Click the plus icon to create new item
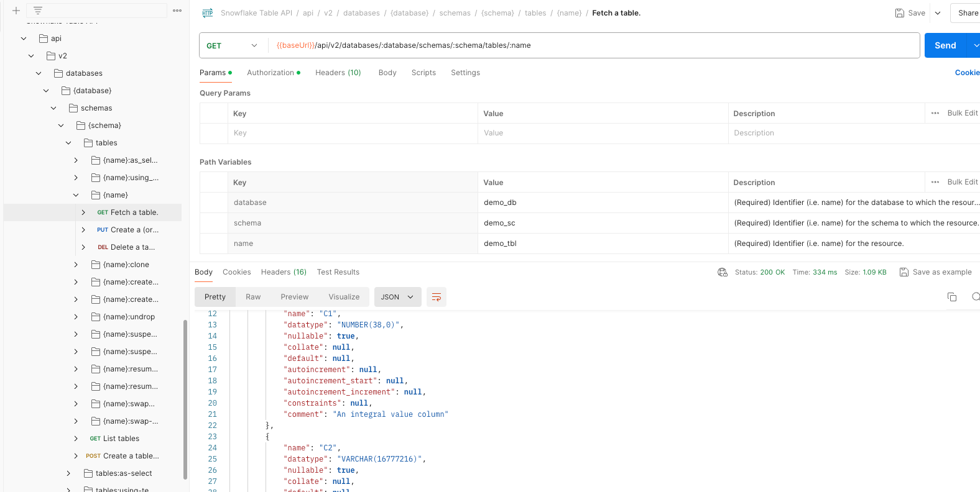980x492 pixels. click(x=16, y=11)
